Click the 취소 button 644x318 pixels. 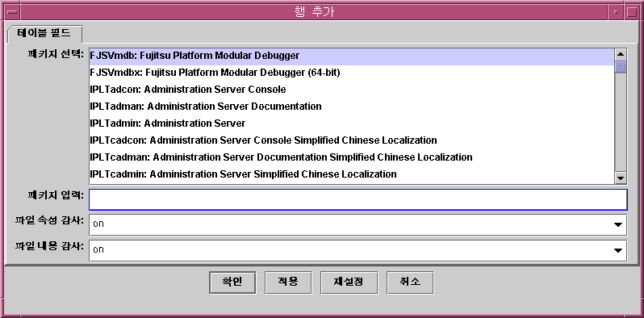410,282
